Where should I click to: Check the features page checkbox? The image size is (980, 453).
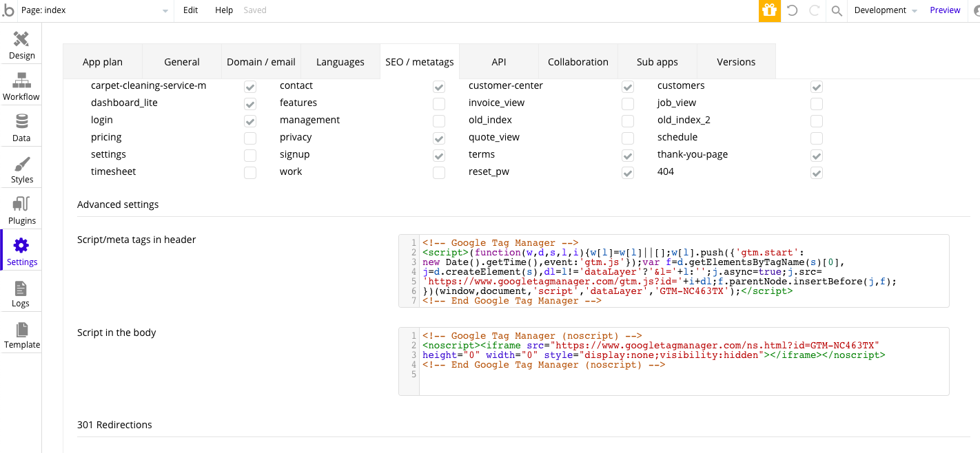point(439,104)
